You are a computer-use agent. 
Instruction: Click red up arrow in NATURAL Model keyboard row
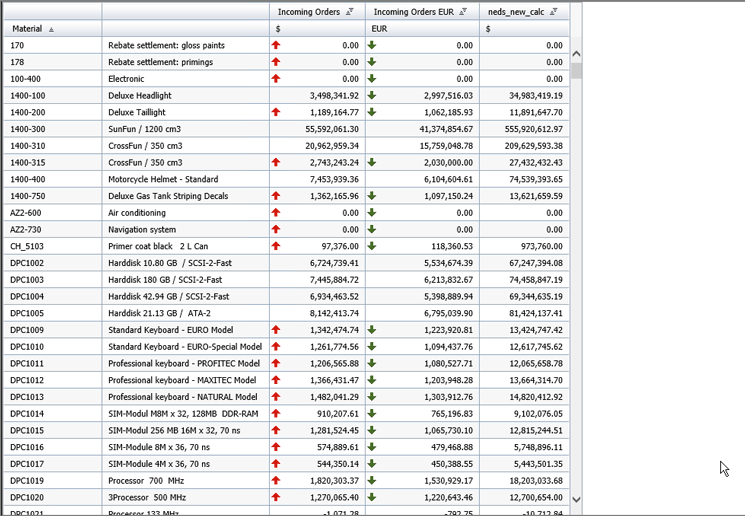pos(276,397)
